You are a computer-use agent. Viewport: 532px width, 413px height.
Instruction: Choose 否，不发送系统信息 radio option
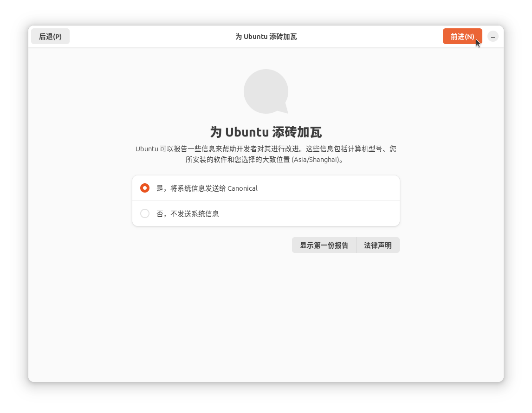pyautogui.click(x=266, y=213)
